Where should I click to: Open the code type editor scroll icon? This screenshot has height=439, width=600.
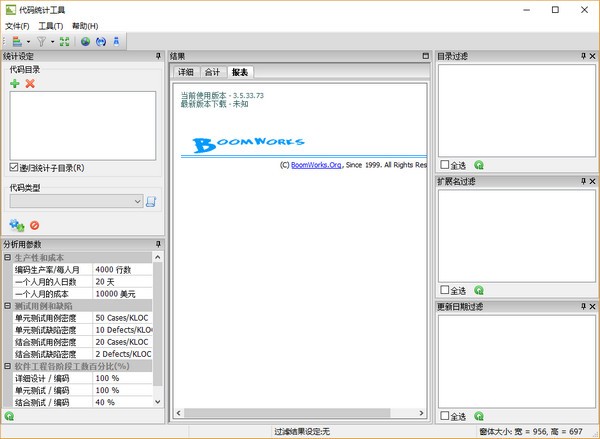tap(151, 201)
